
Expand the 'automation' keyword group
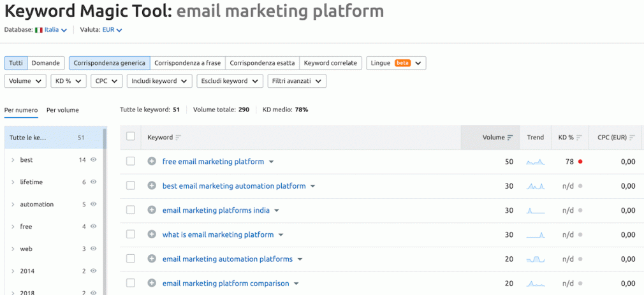click(13, 205)
